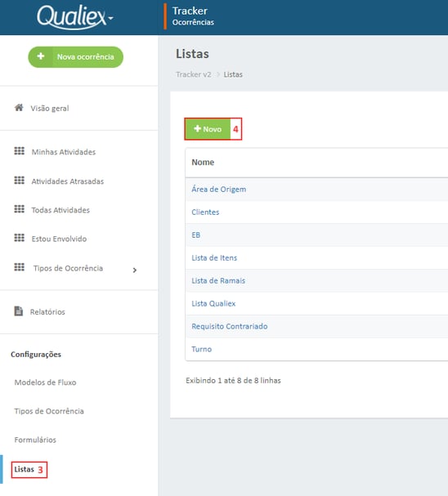This screenshot has width=448, height=496.
Task: Open the Requisito Contrariado list
Action: (230, 326)
